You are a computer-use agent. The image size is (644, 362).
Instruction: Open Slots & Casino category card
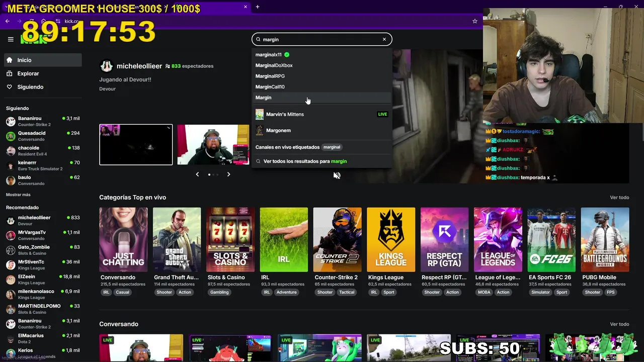pyautogui.click(x=230, y=240)
